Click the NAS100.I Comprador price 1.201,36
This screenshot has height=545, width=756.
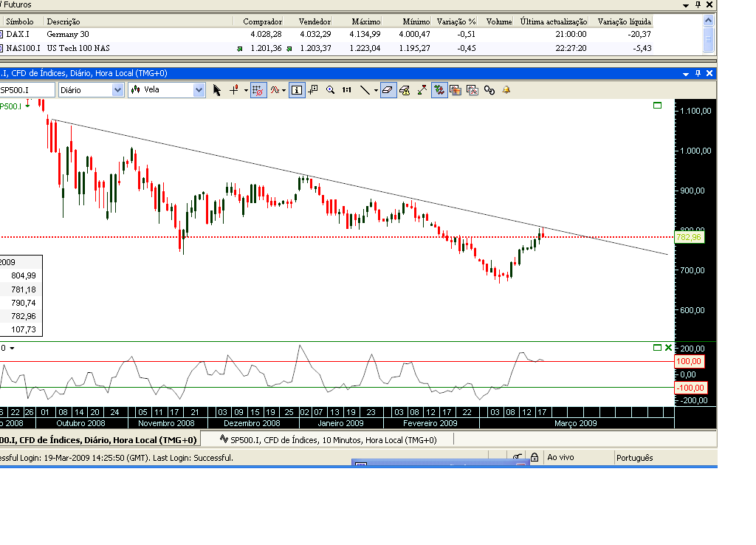(266, 48)
